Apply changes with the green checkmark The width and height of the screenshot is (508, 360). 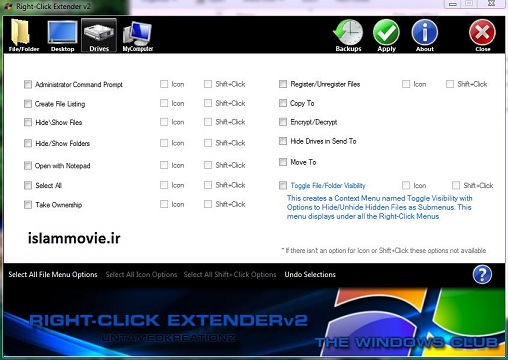click(386, 36)
